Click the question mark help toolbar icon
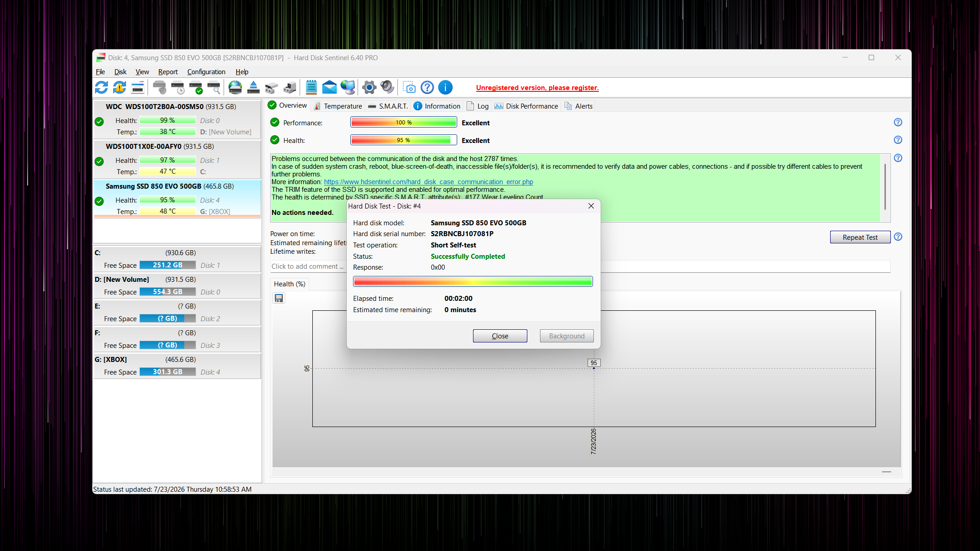The width and height of the screenshot is (980, 551). 427,87
